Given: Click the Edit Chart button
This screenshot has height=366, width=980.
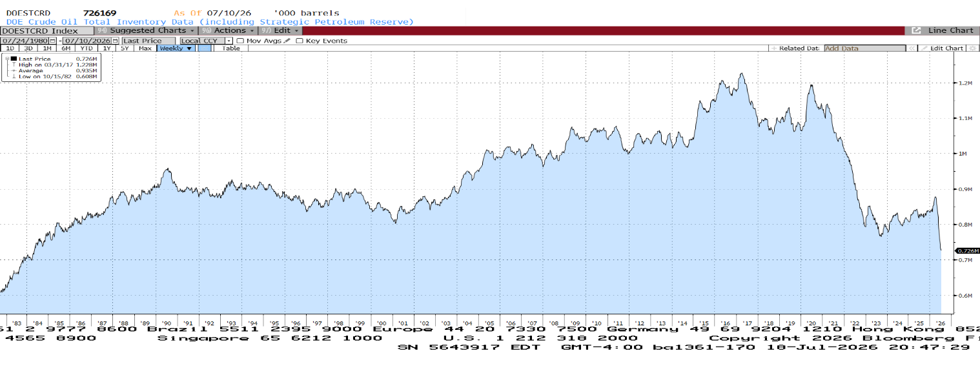Looking at the screenshot, I should coord(942,48).
